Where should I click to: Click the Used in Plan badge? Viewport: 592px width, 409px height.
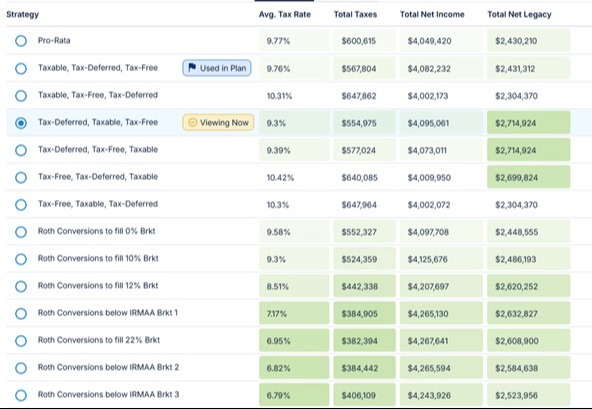217,68
